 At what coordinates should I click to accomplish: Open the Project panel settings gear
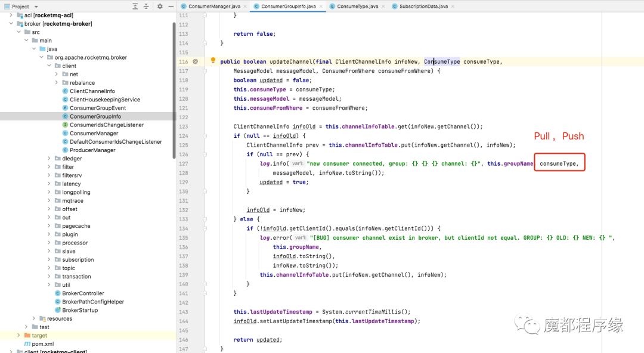[160, 6]
